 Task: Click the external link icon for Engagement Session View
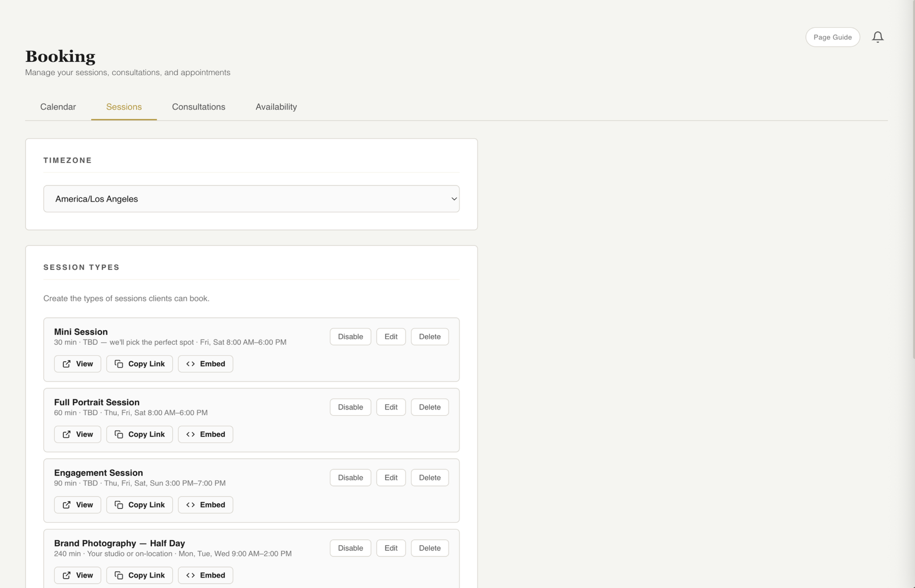coord(66,504)
